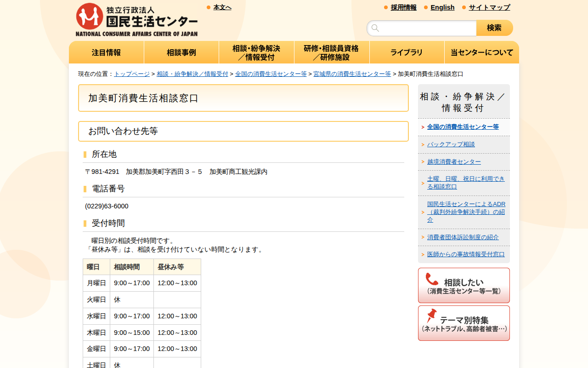
Task: Click the National Consumer Affairs Center logo
Action: point(136,18)
